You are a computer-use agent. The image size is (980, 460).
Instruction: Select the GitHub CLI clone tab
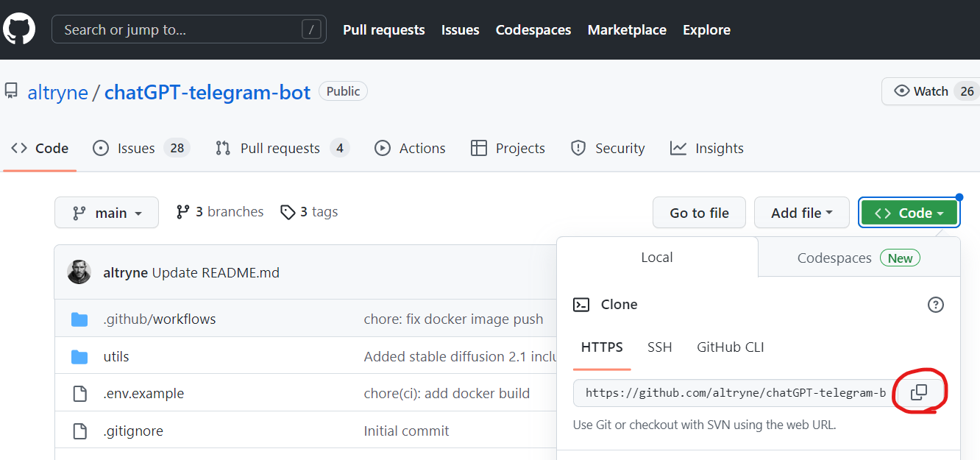tap(730, 347)
